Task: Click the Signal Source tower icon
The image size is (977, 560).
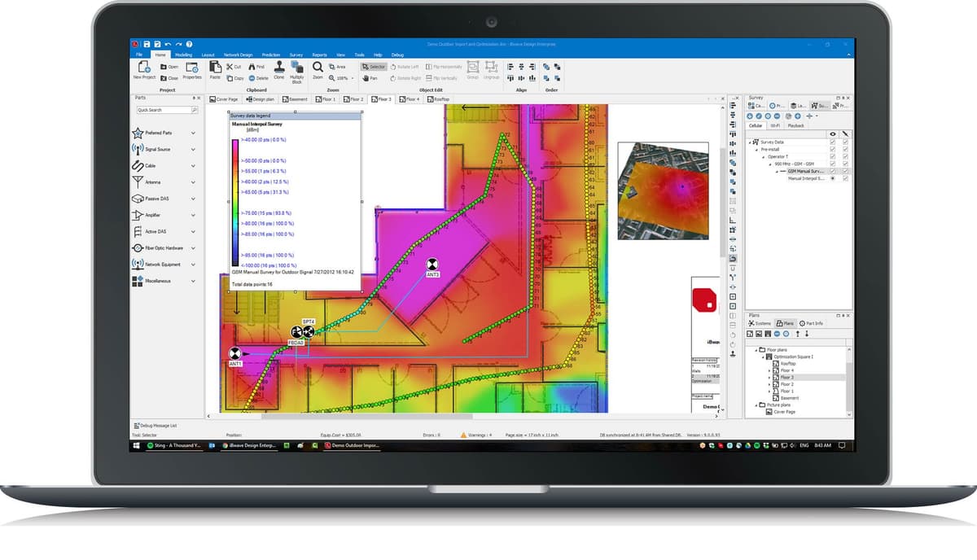Action: (x=138, y=150)
